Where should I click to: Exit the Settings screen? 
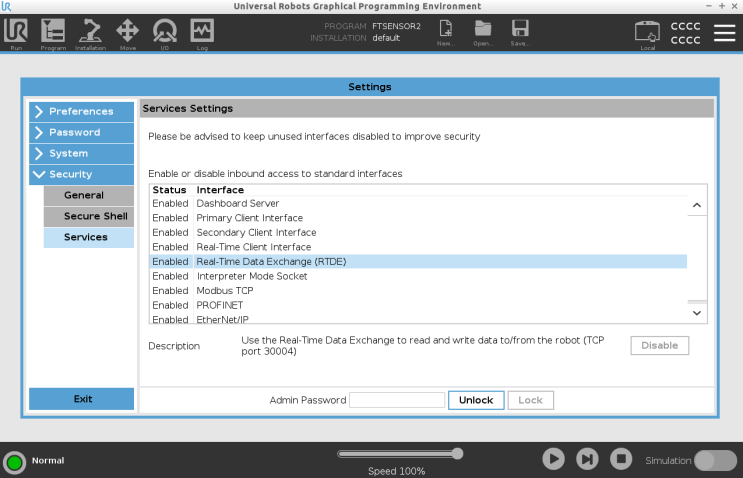(x=82, y=399)
